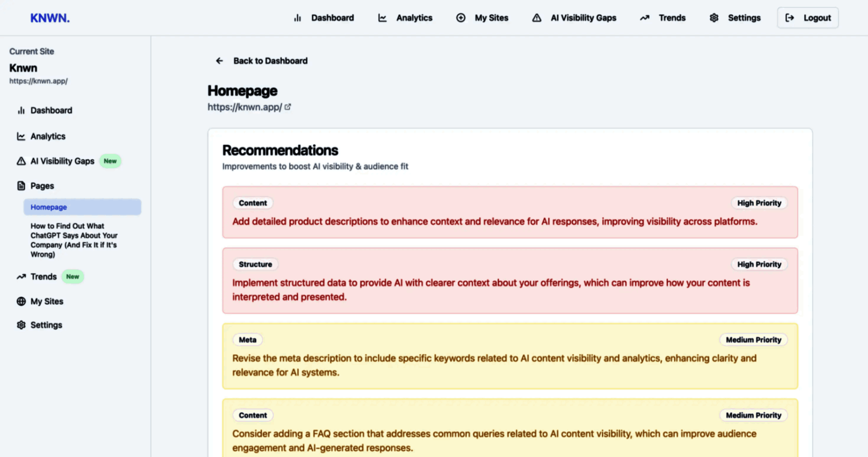
Task: Click the sidebar Settings gear icon
Action: click(x=21, y=325)
